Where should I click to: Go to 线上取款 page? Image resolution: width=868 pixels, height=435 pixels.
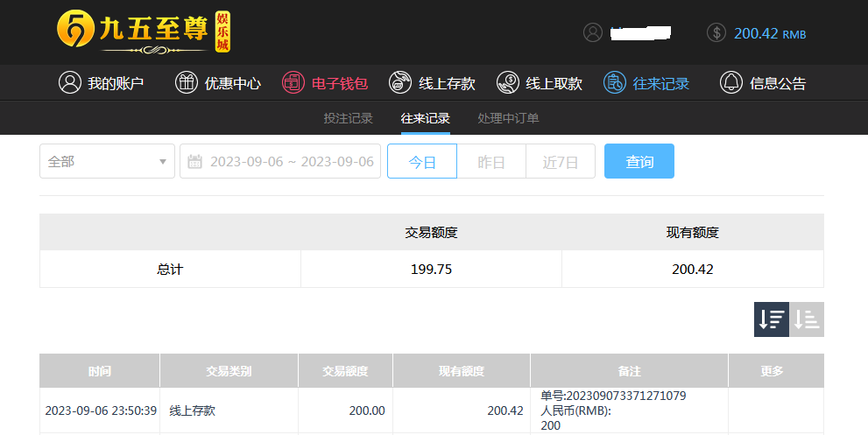click(540, 83)
